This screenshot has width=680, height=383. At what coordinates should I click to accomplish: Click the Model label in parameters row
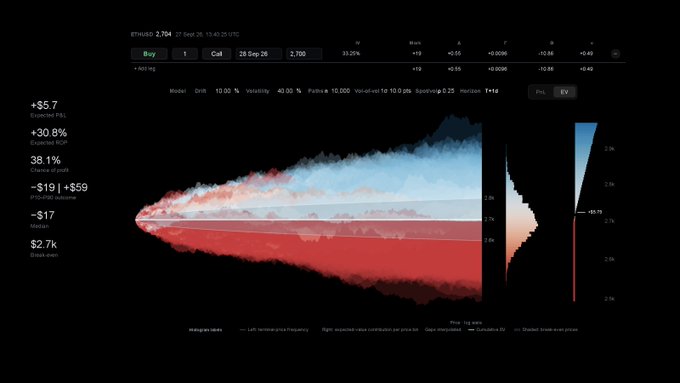pos(177,91)
